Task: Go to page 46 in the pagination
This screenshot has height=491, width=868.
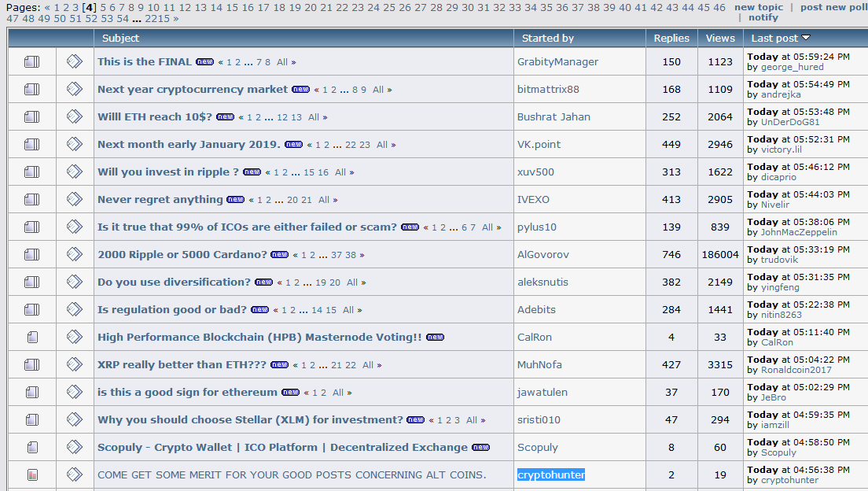Action: click(x=719, y=7)
